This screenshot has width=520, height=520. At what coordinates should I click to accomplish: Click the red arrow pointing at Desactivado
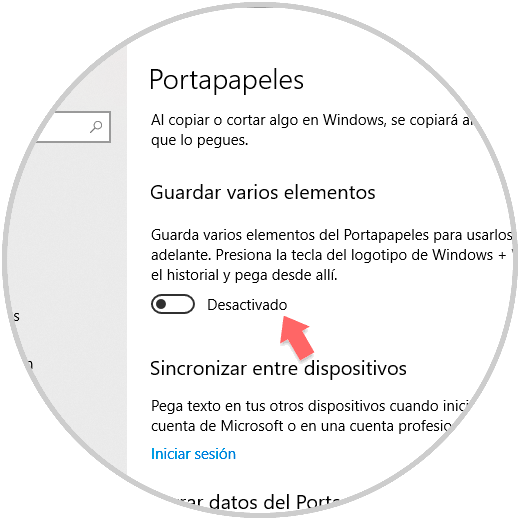pyautogui.click(x=296, y=337)
